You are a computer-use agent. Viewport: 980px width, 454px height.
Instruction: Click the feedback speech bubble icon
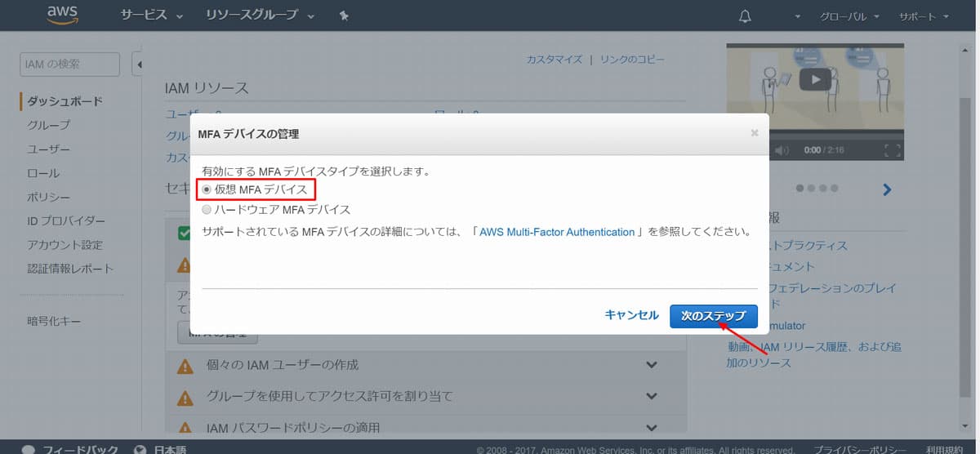pos(29,450)
